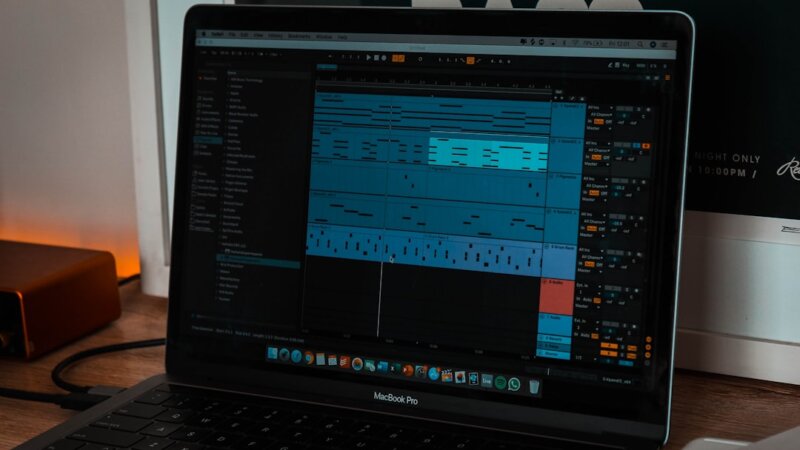The height and width of the screenshot is (450, 800).
Task: Select the Audio Effects browser category
Action: click(210, 119)
